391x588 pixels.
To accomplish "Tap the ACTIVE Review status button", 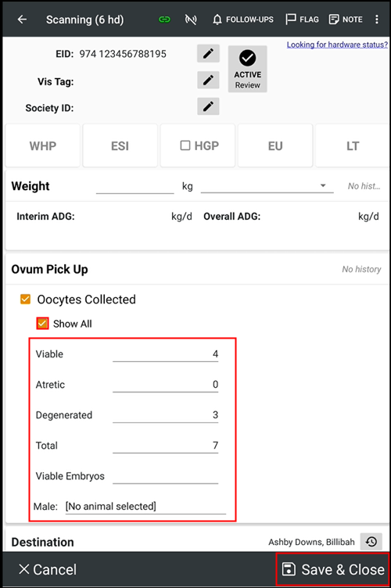I will tap(247, 69).
